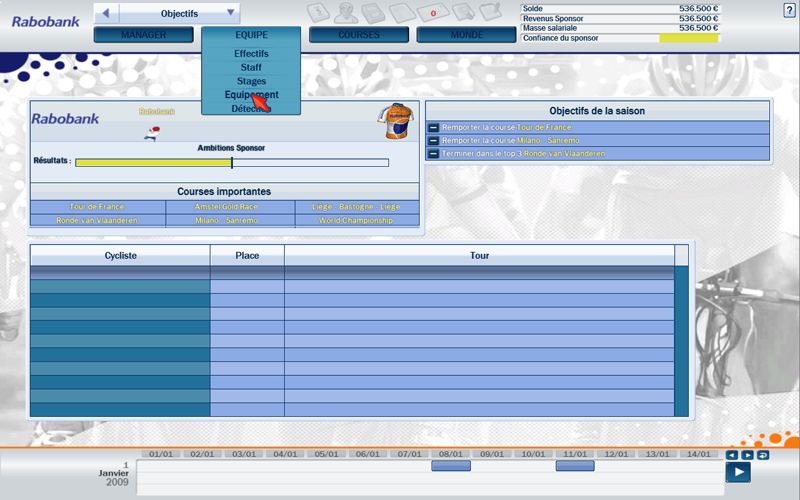Open the magnifying glass search shortcut
The width and height of the screenshot is (800, 500).
click(463, 12)
